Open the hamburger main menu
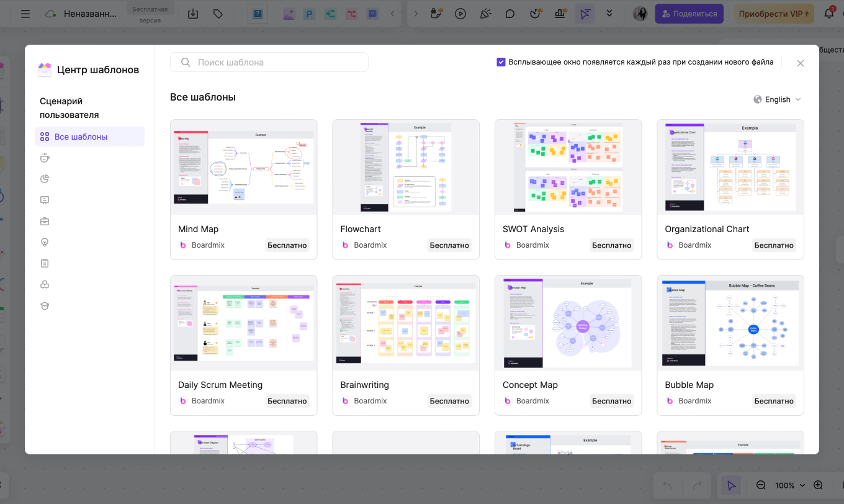 [x=25, y=14]
